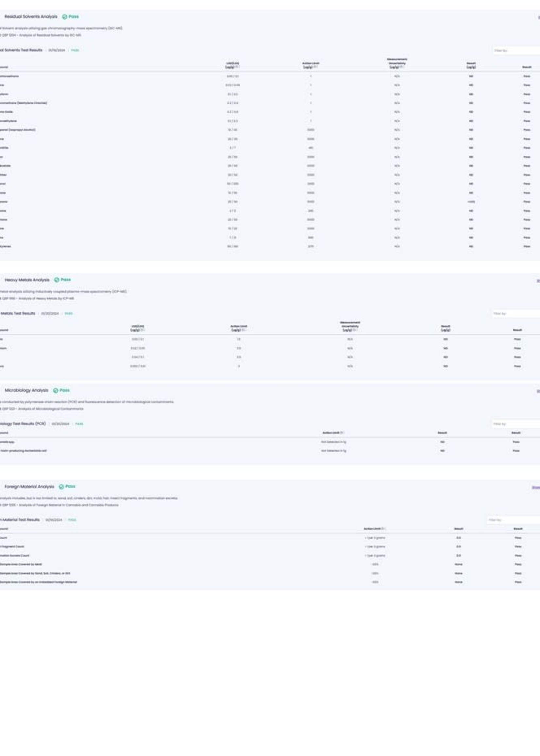Click info icon beside Residual Solvents LOD/LOQ header

[x=237, y=67]
